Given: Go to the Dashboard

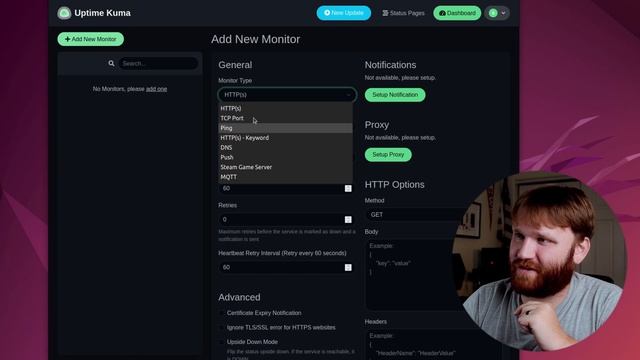Looking at the screenshot, I should coord(457,13).
